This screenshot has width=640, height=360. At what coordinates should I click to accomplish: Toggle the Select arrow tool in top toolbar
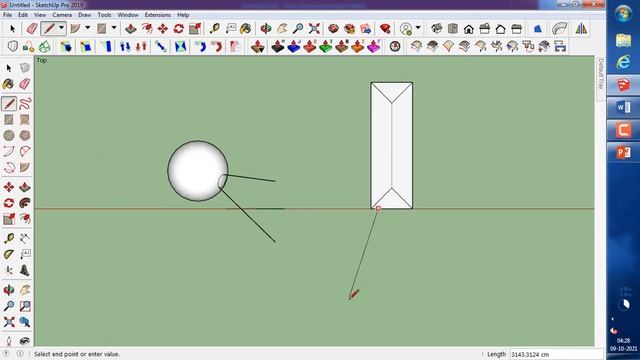[12, 29]
